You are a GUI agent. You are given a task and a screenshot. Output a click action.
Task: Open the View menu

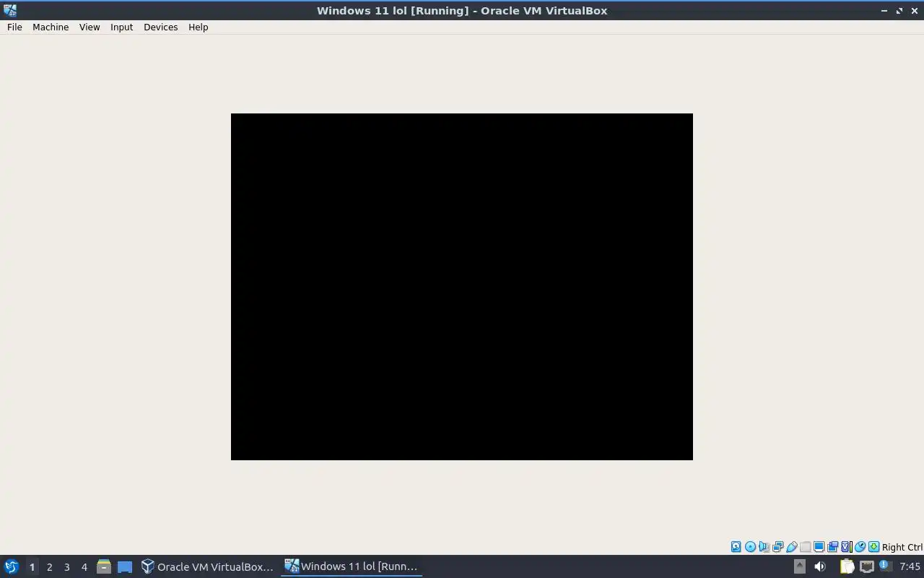[90, 27]
